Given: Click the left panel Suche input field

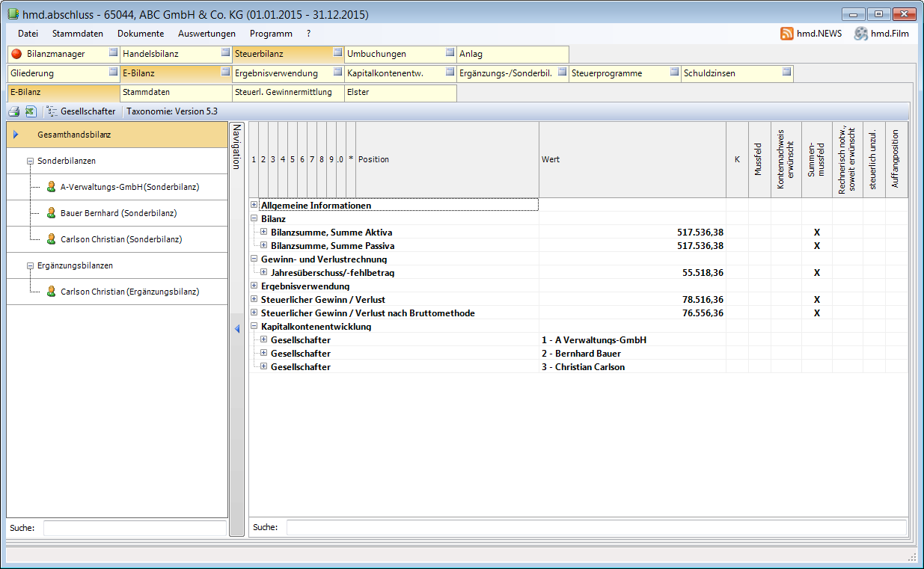Looking at the screenshot, I should click(135, 528).
